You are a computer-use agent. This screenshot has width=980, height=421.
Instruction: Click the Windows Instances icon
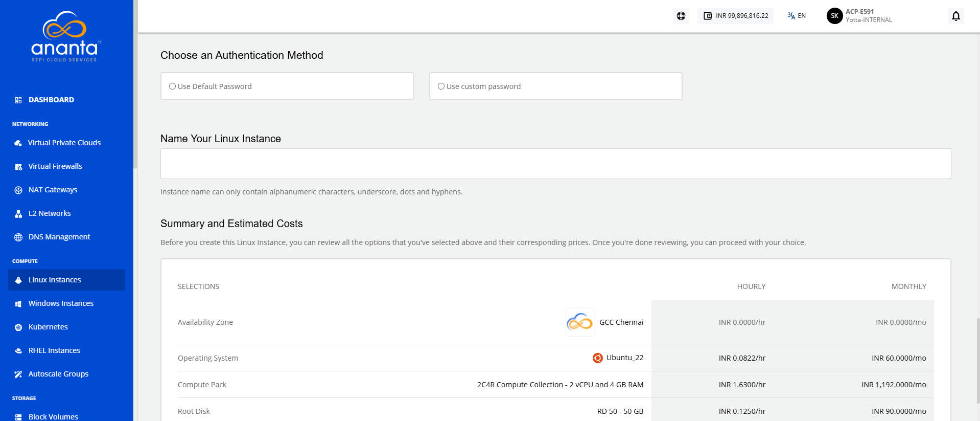[18, 304]
